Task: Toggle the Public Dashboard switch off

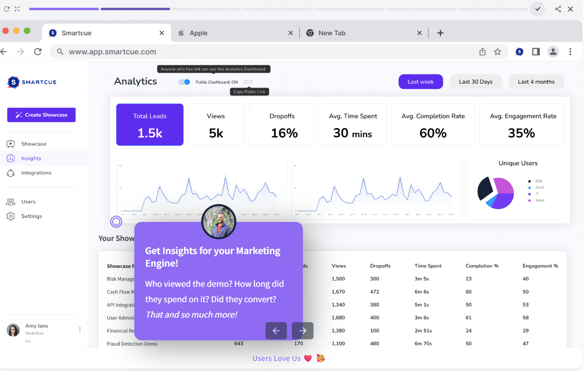Action: point(183,81)
